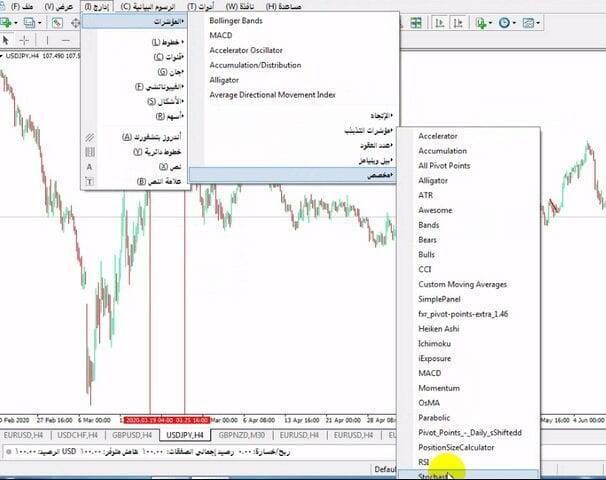Screen dimensions: 606x480
Task: Open the periods clock dropdown arrow
Action: point(514,23)
